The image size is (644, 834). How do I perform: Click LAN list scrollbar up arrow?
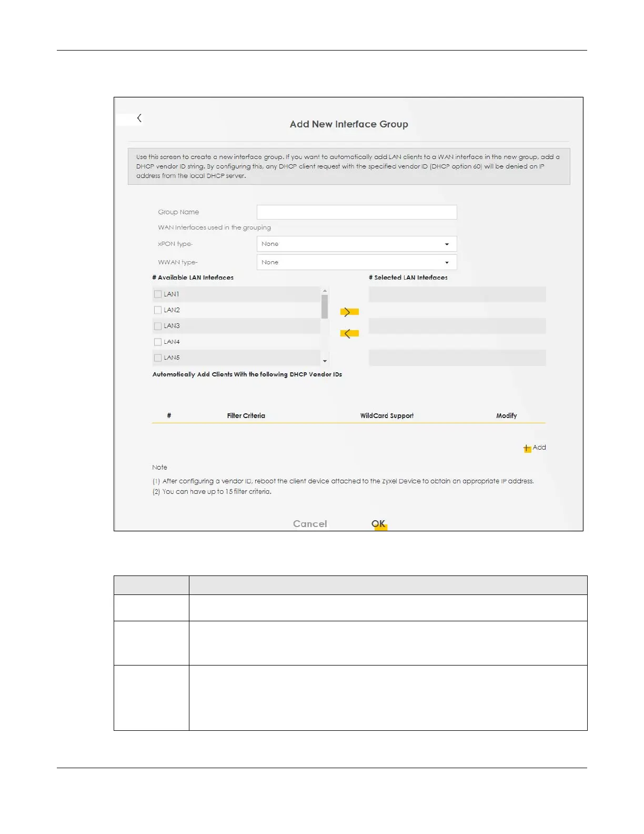(325, 291)
